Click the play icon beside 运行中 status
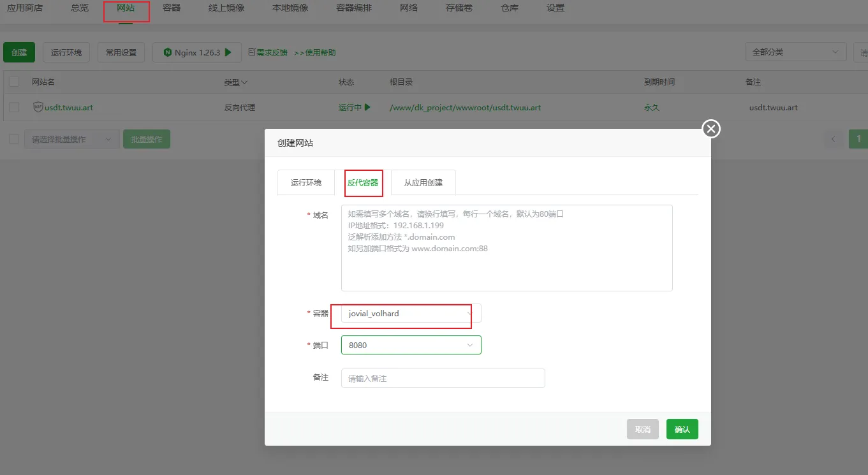This screenshot has width=868, height=475. pyautogui.click(x=367, y=107)
